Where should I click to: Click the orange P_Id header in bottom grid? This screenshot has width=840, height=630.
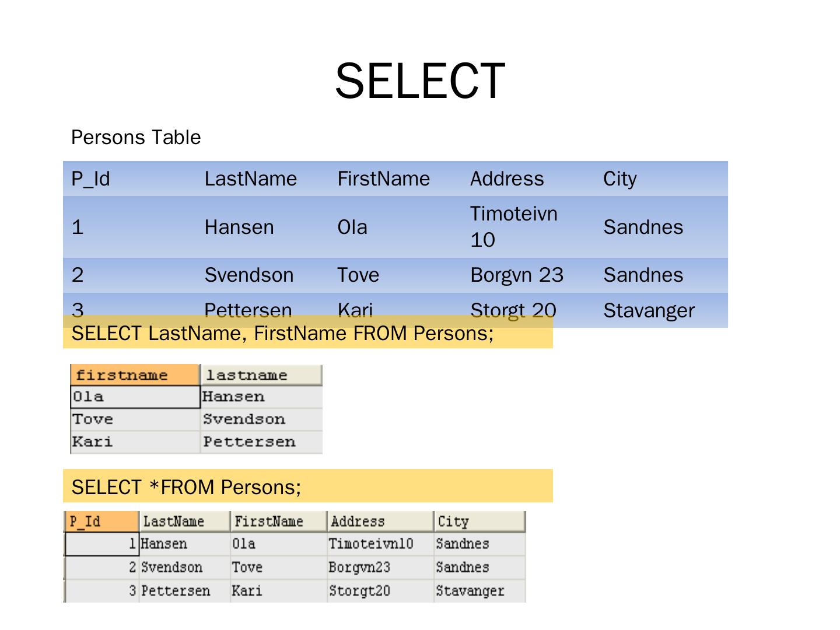(x=101, y=521)
